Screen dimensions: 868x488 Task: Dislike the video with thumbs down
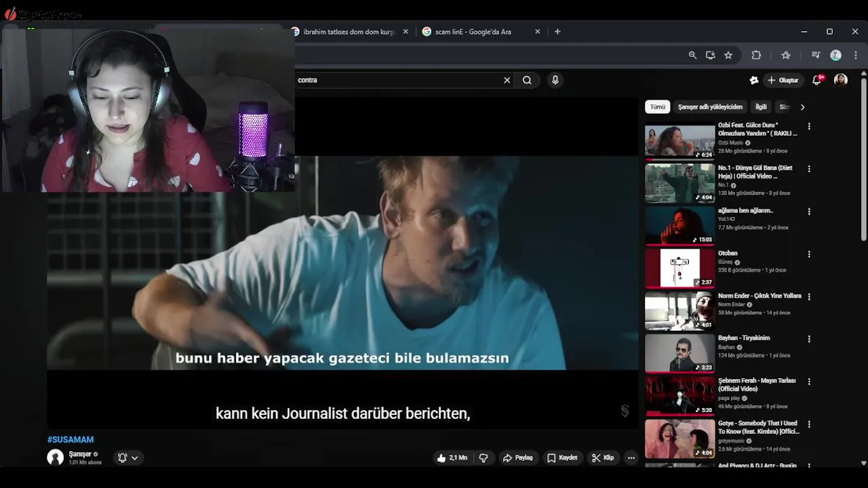coord(484,458)
